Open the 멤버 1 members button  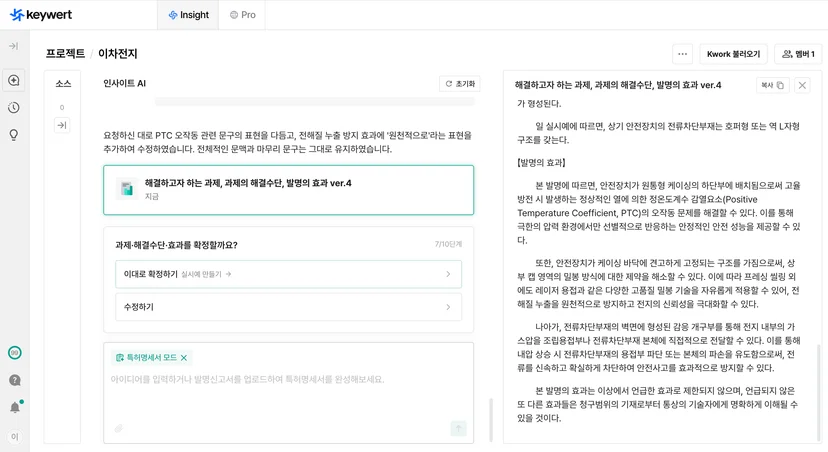coord(798,54)
